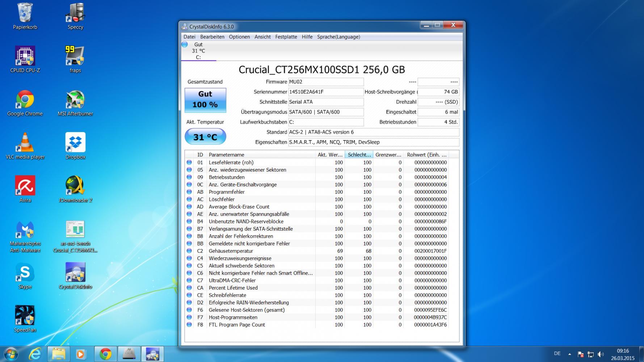Click the 31 °C temperature button
Screen dimensions: 644x362
(205, 137)
